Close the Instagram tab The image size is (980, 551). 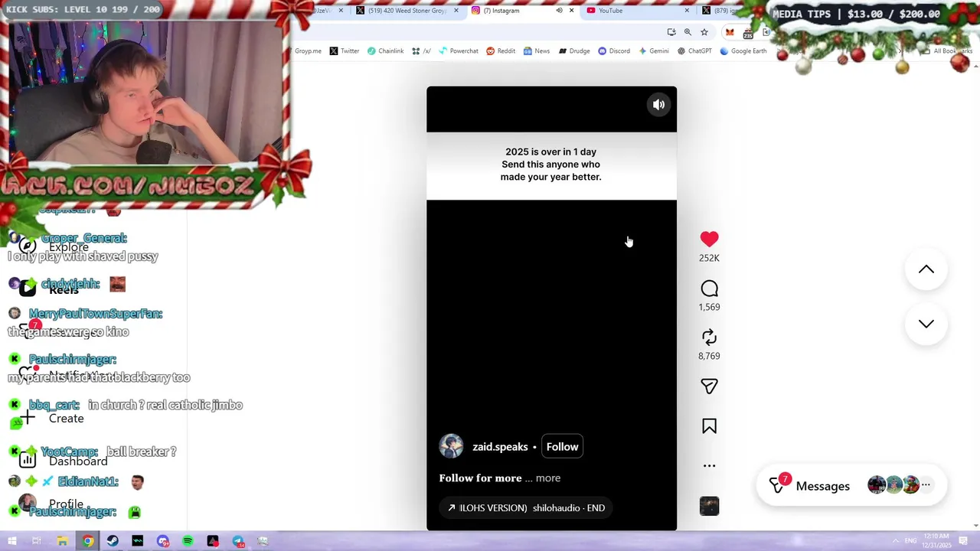571,11
